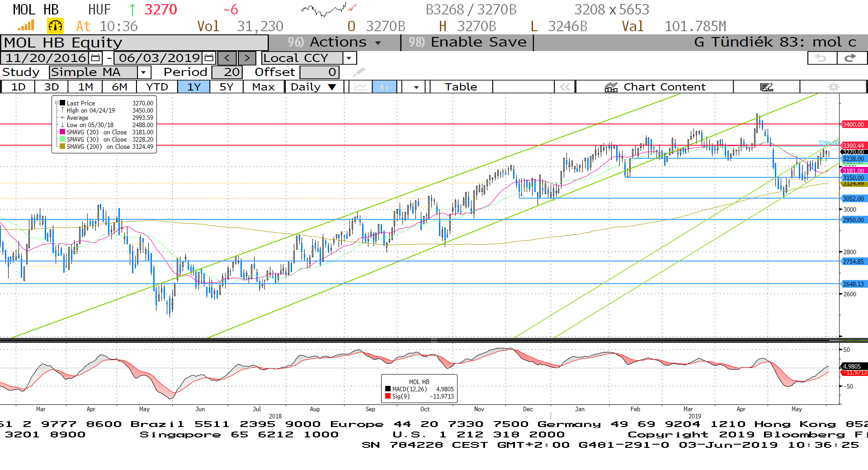Select the YTD time range tab

tap(157, 87)
